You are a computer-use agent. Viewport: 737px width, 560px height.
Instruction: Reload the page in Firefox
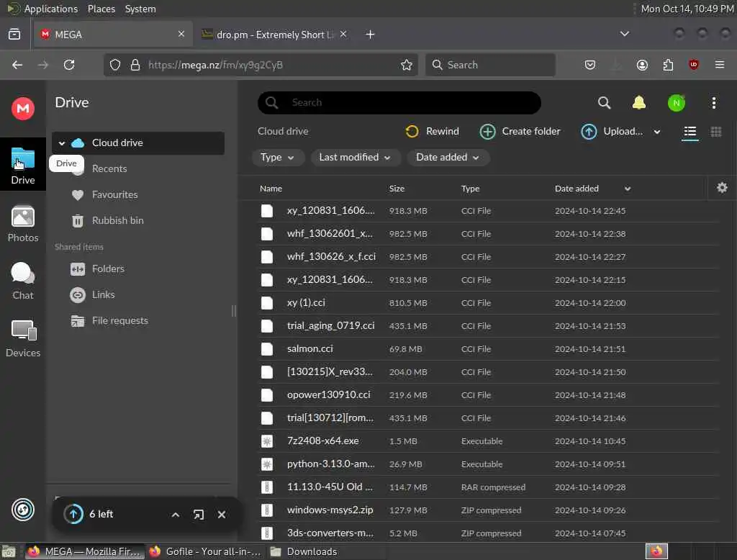click(x=69, y=65)
